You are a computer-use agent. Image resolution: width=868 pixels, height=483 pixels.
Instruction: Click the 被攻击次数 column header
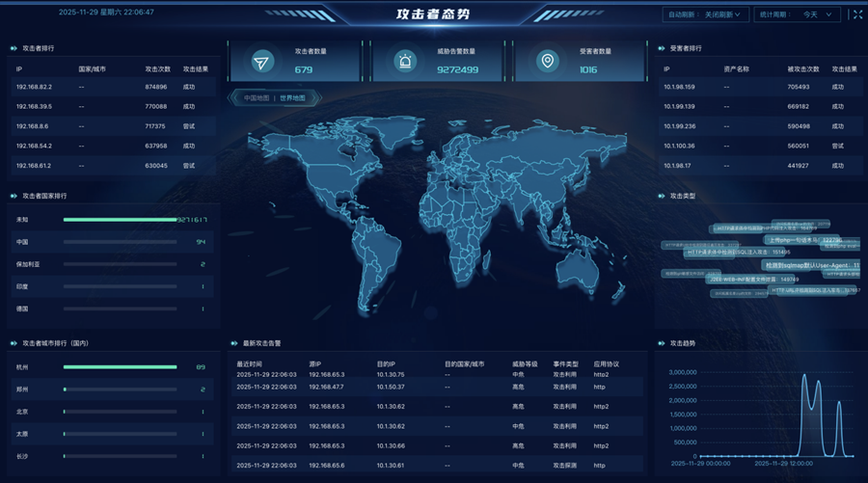tap(803, 69)
